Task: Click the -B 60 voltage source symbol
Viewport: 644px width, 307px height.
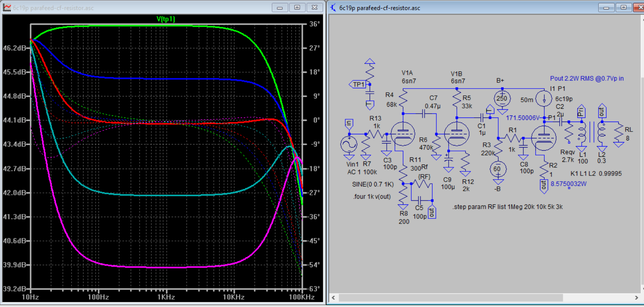Action: [x=498, y=169]
